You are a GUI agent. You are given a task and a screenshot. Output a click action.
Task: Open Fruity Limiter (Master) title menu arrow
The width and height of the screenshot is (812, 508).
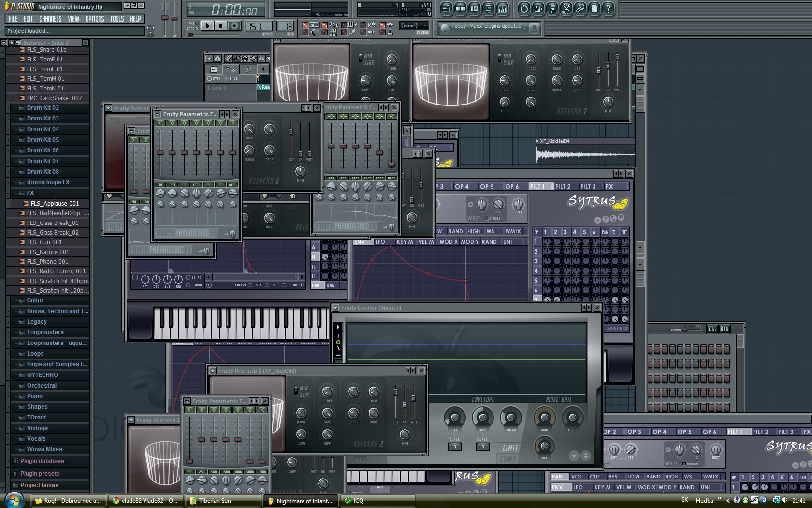pos(335,308)
